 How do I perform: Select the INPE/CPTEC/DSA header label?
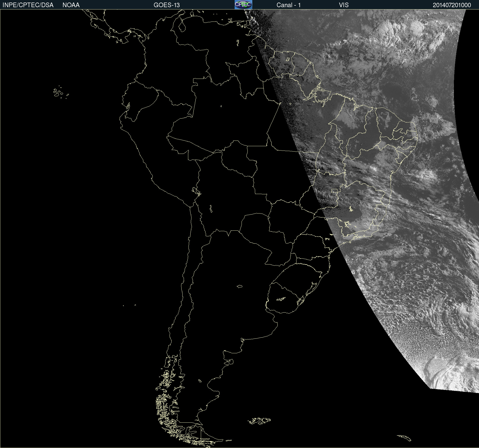(x=28, y=5)
